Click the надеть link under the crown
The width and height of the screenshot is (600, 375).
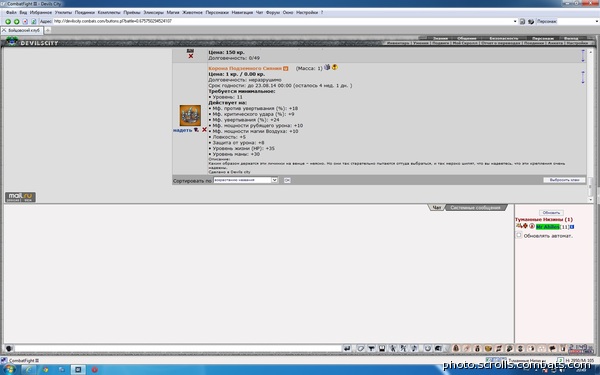coord(183,130)
